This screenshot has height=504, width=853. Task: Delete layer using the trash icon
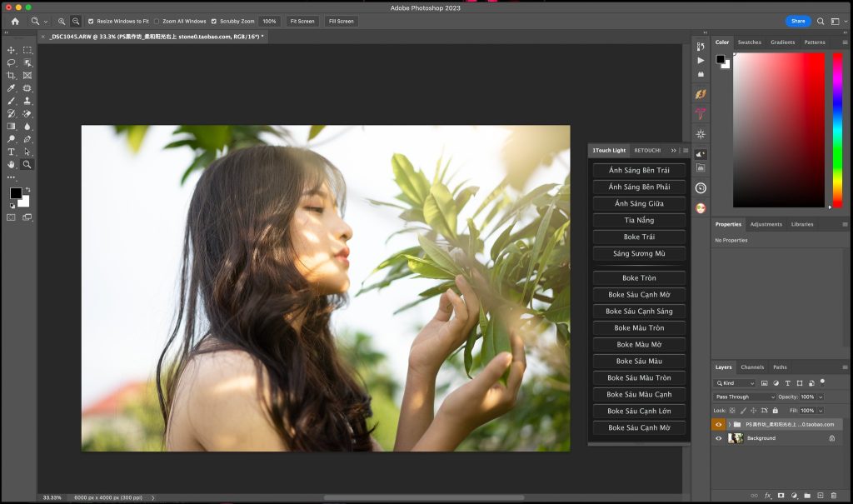pyautogui.click(x=833, y=496)
